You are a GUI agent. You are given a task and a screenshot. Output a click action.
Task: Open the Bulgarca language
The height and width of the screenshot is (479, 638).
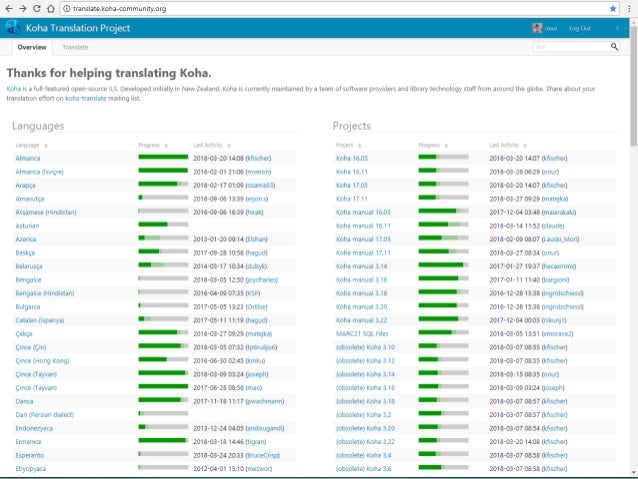tap(28, 307)
